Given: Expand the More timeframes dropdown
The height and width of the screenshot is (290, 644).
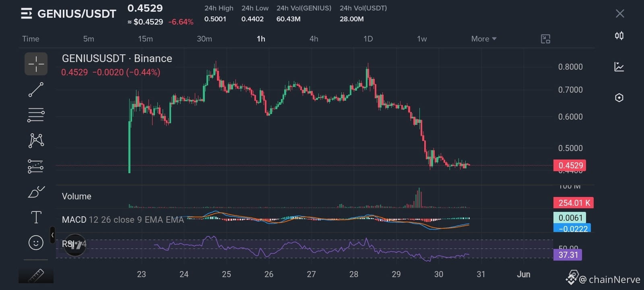Looking at the screenshot, I should 484,39.
